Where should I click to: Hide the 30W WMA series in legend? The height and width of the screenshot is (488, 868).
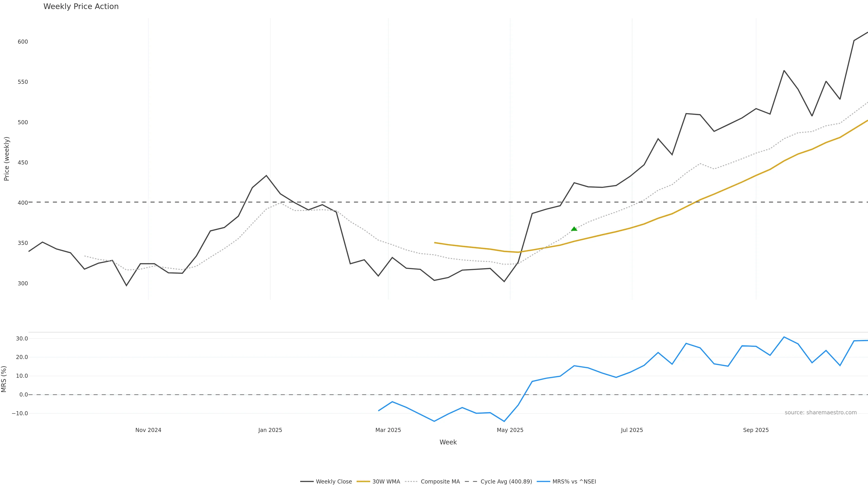(x=386, y=482)
